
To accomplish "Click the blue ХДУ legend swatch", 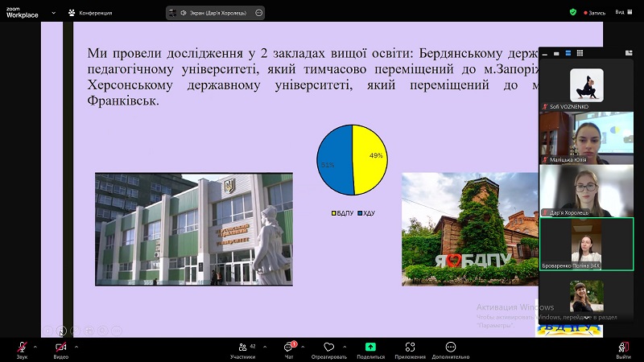I will (x=360, y=213).
